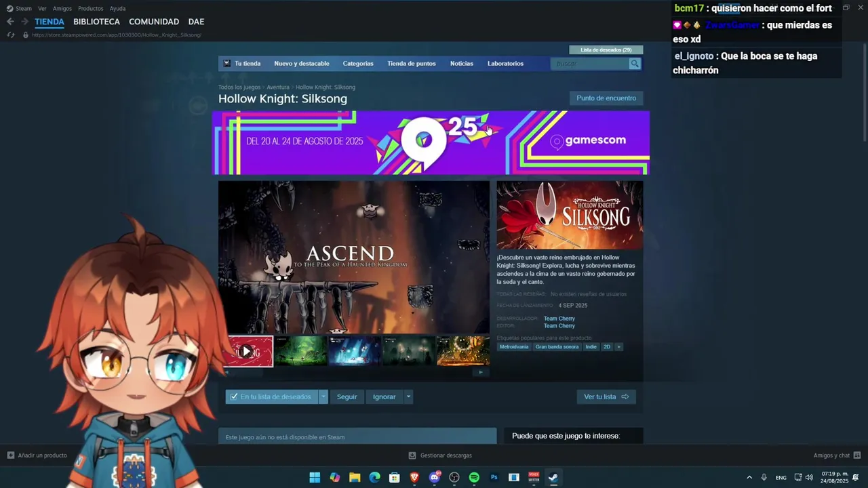The height and width of the screenshot is (488, 868).
Task: Click the Lista de deseados (29) button
Action: [x=606, y=49]
